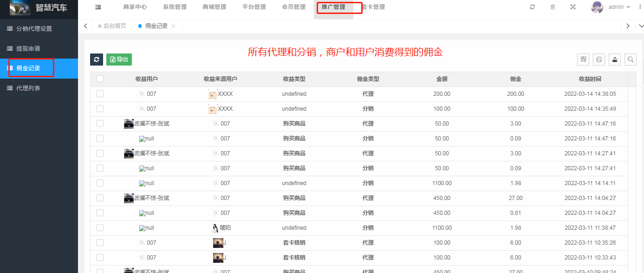Check the row dated 2022-03-14 14:38:05
Image resolution: width=644 pixels, height=273 pixels.
coord(100,94)
